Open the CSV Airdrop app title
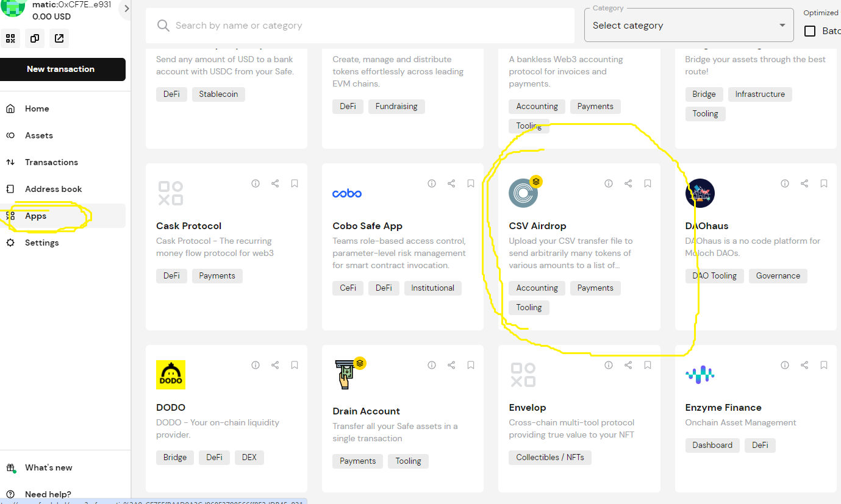 pos(537,226)
